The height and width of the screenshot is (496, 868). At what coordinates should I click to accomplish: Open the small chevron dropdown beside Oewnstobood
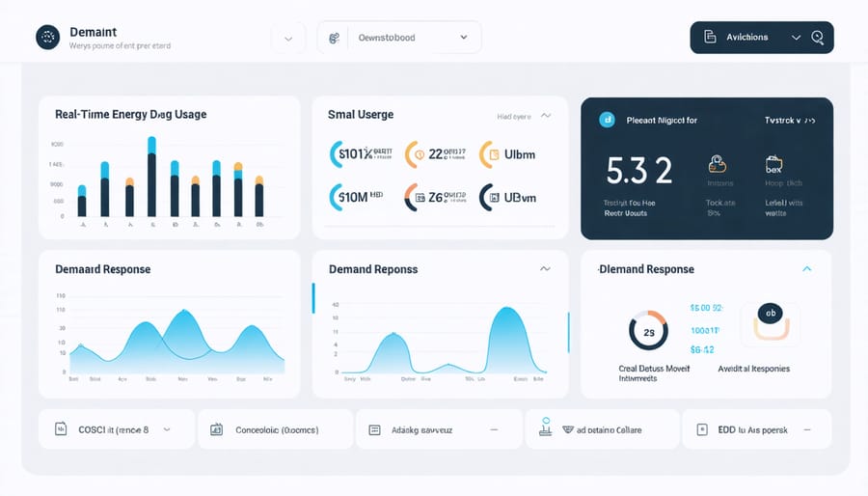[x=288, y=39]
